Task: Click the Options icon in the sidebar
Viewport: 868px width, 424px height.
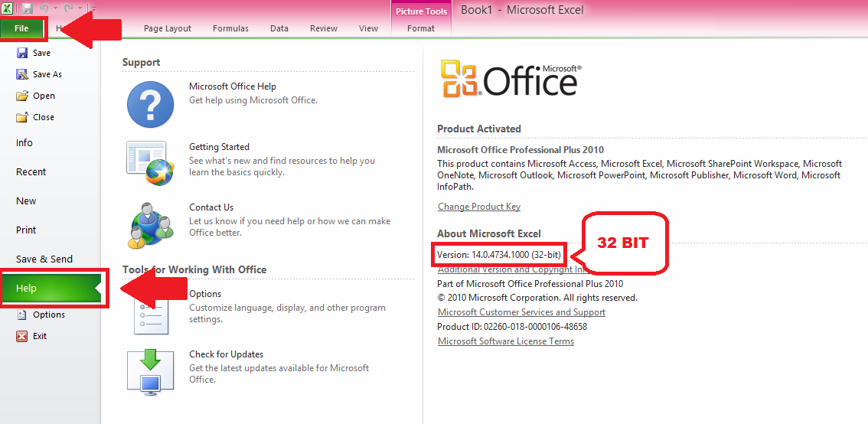Action: [x=22, y=315]
